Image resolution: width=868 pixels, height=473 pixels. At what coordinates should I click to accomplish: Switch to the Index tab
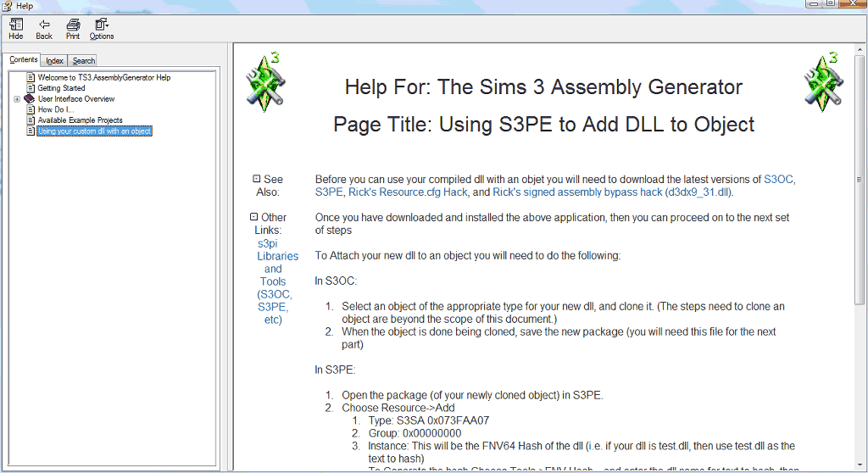(54, 61)
